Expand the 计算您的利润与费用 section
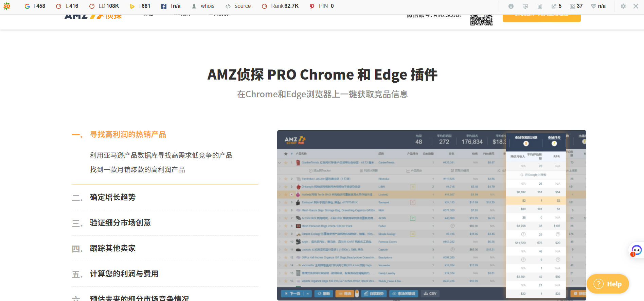The image size is (644, 301). [124, 274]
